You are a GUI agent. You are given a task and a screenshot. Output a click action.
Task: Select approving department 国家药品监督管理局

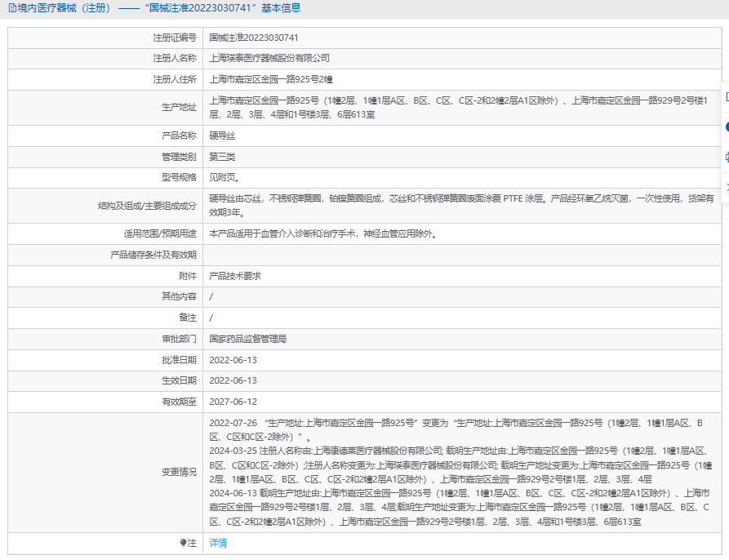tap(248, 339)
